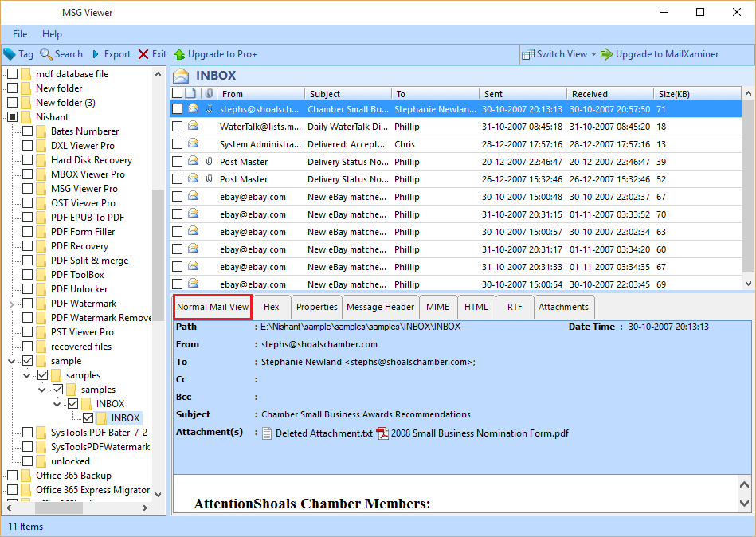Switch to the Properties tab
The height and width of the screenshot is (537, 756).
[x=317, y=307]
